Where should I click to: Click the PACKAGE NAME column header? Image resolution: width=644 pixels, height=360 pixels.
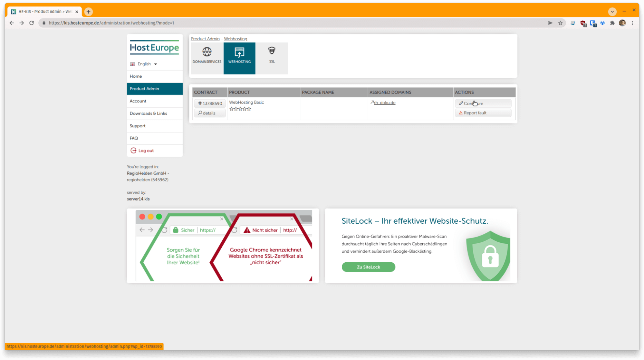[334, 92]
